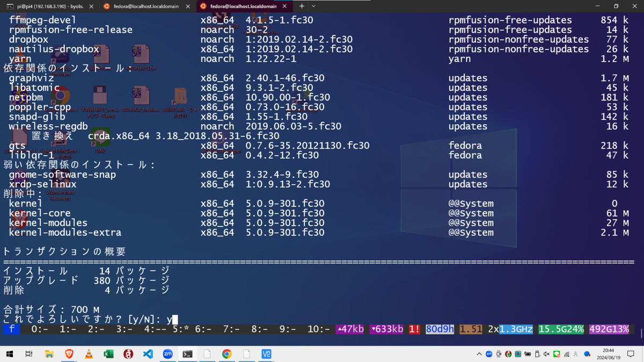Open the new-tab profile dropdown in Terminal
Viewport: 644px width, 362px height.
314,7
